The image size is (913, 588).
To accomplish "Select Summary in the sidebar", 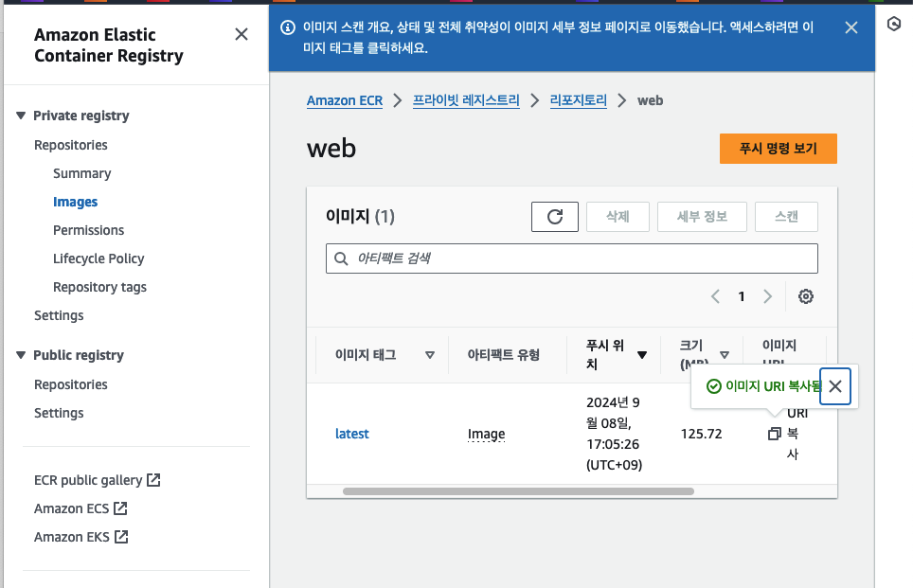I will click(82, 173).
